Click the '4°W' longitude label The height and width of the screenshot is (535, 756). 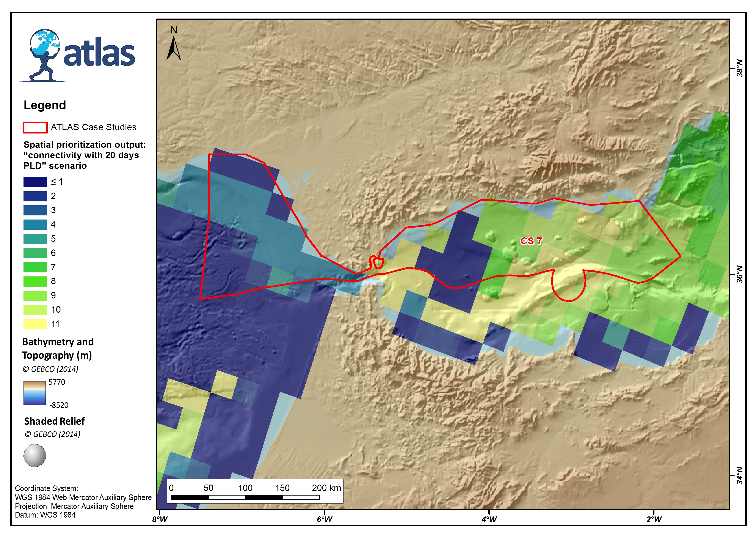point(489,519)
